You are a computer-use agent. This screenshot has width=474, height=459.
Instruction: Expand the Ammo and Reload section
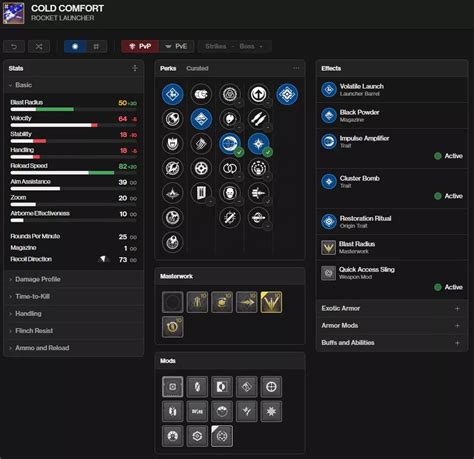tap(74, 348)
